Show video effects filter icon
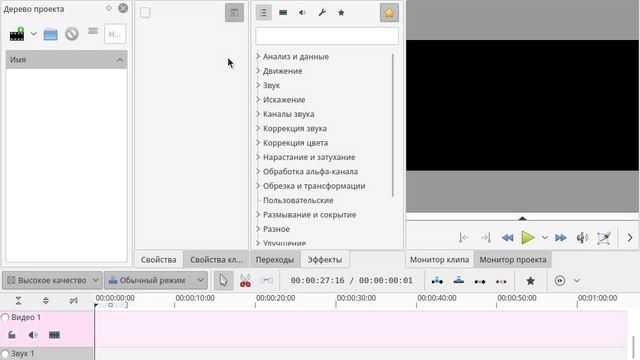 click(283, 13)
